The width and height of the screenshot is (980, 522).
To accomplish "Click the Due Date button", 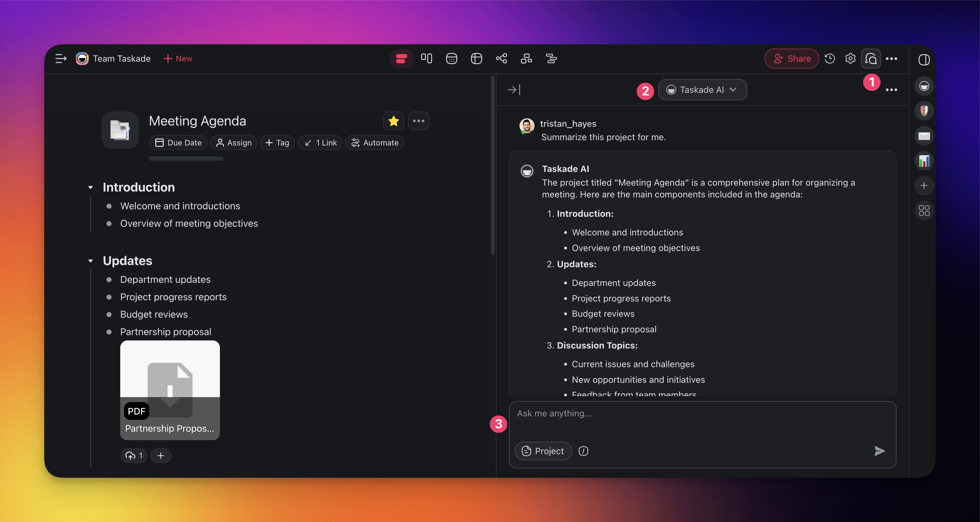I will click(x=178, y=143).
